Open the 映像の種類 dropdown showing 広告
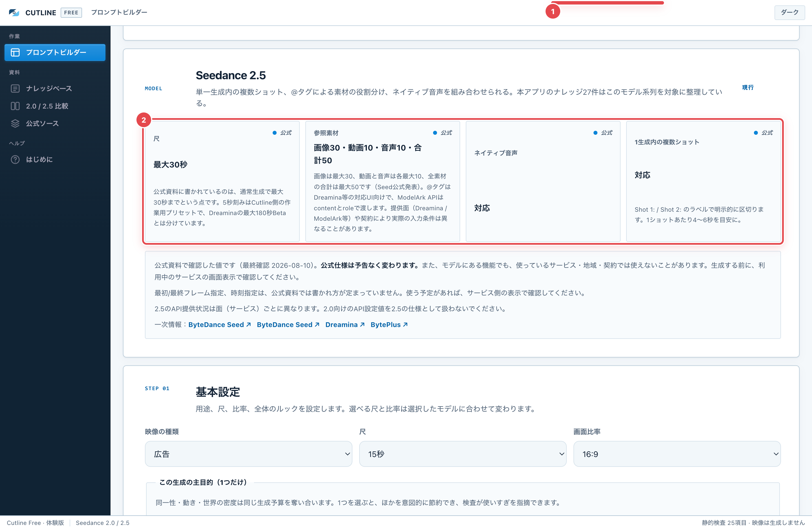The image size is (812, 530). pos(248,454)
